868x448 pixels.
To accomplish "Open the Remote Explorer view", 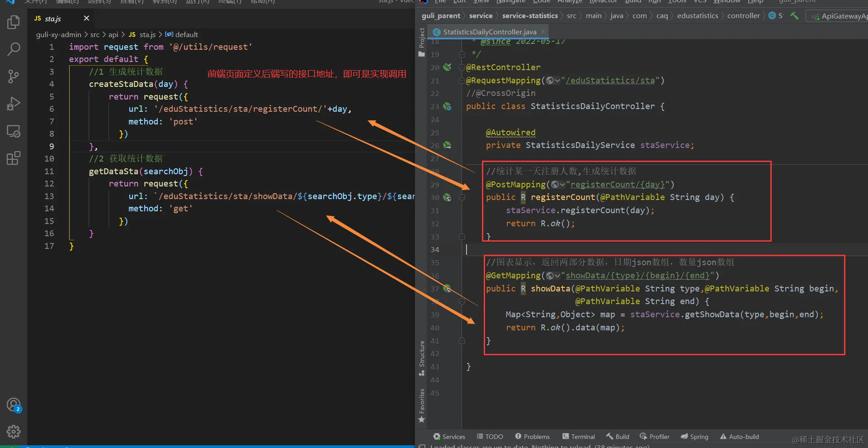I will 14,131.
